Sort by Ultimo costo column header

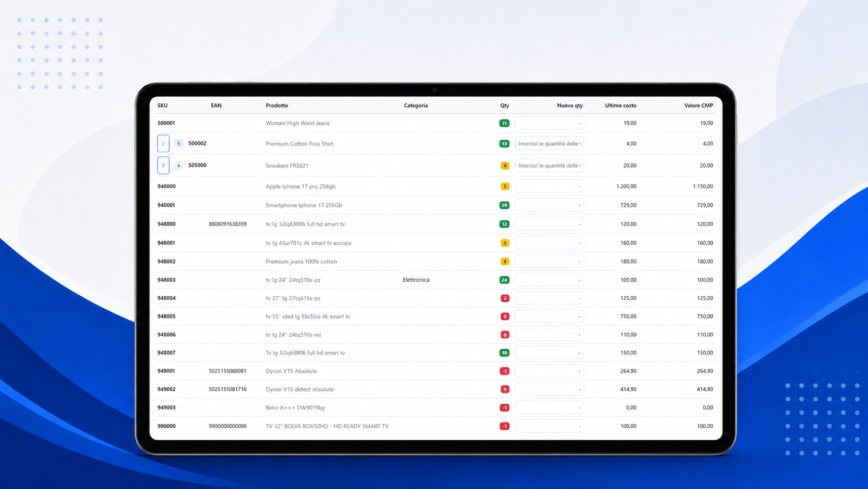click(x=620, y=105)
